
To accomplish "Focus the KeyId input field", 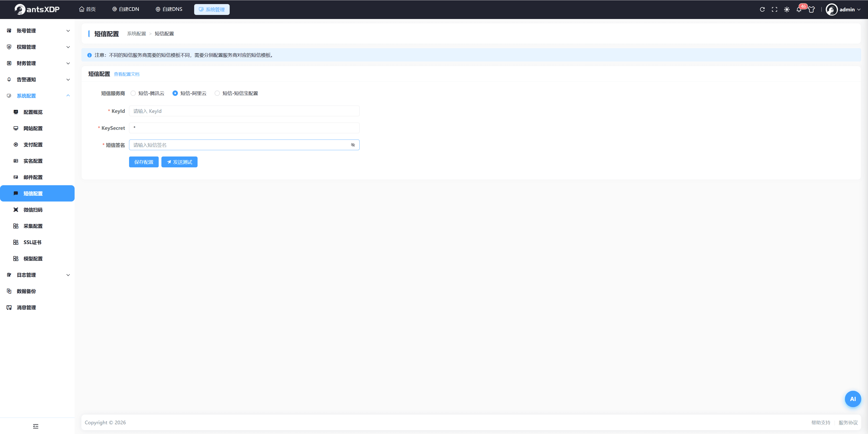I will pos(244,111).
